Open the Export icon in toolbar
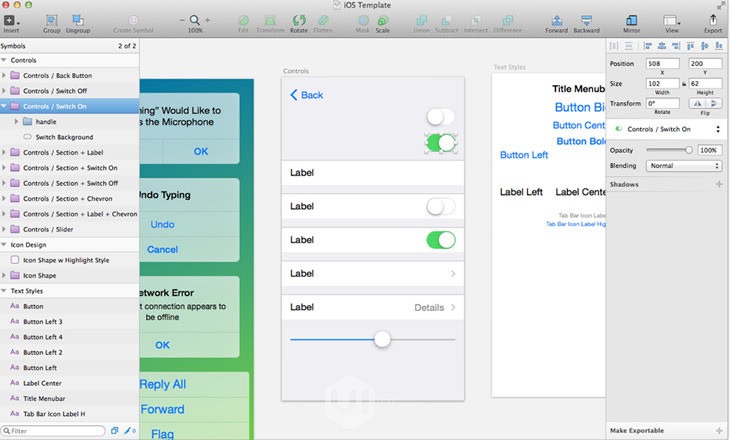This screenshot has height=440, width=730. 713,20
